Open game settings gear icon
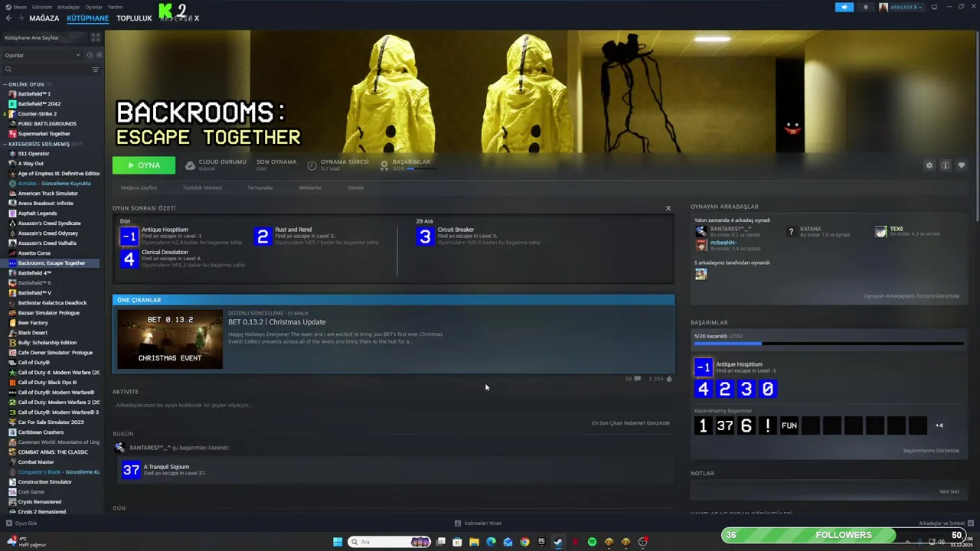Screen dimensions: 980x551 coord(929,165)
